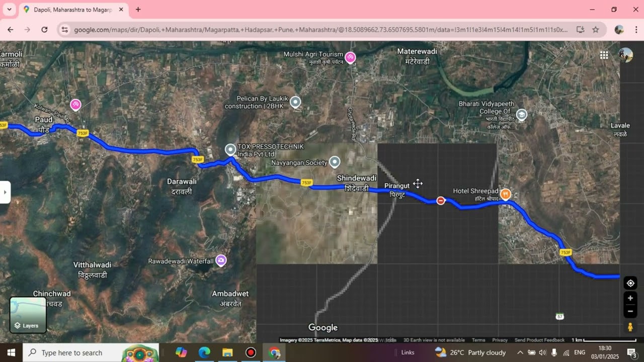Open the screen recorder taskbar icon
The image size is (644, 362).
coord(251,352)
